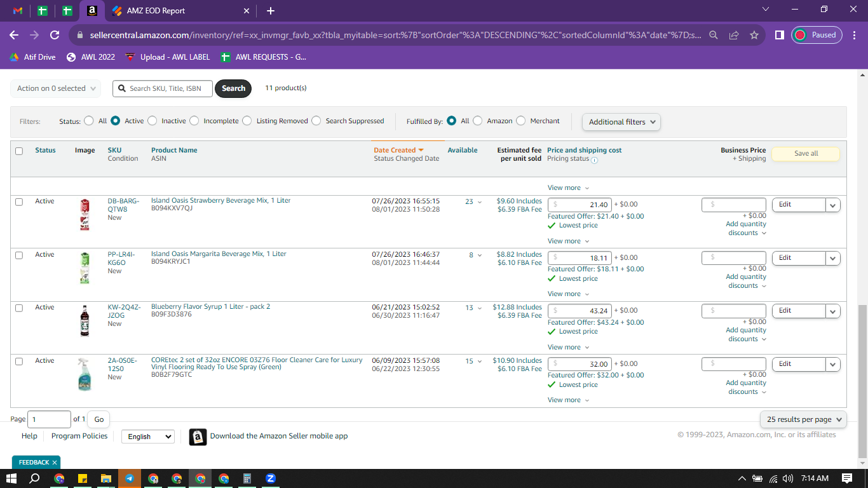Open the Chrome three-dot menu
Viewport: 868px width, 488px height.
coord(855,35)
